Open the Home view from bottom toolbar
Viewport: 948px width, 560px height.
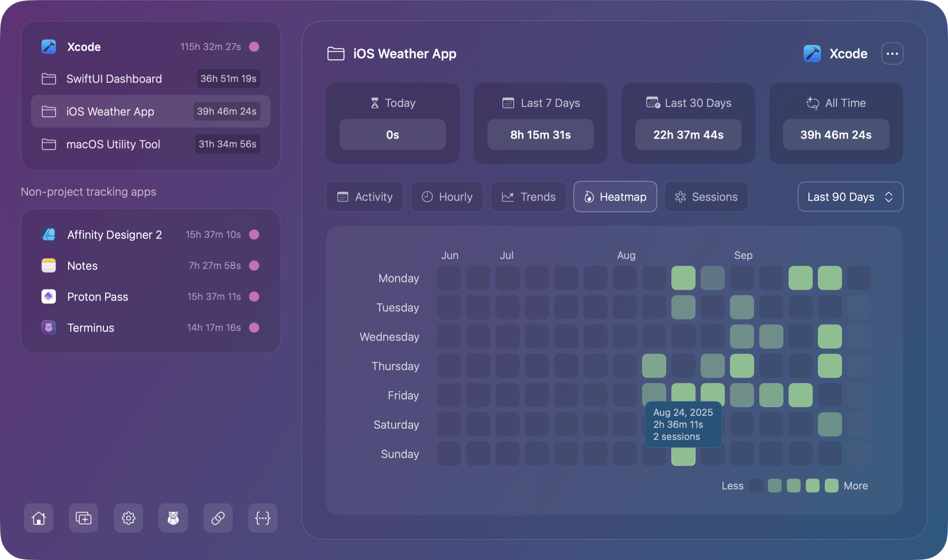pos(39,518)
